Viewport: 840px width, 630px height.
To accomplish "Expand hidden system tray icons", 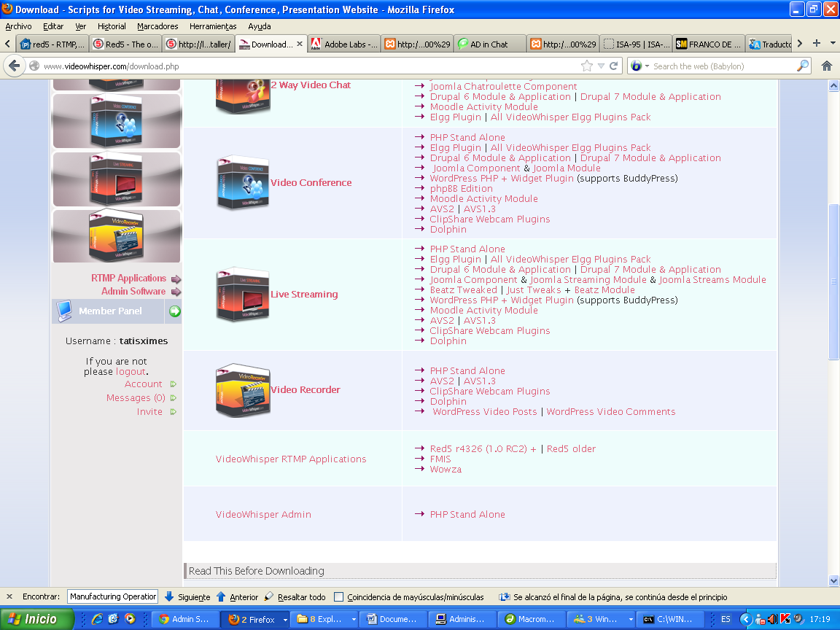I will (x=746, y=619).
